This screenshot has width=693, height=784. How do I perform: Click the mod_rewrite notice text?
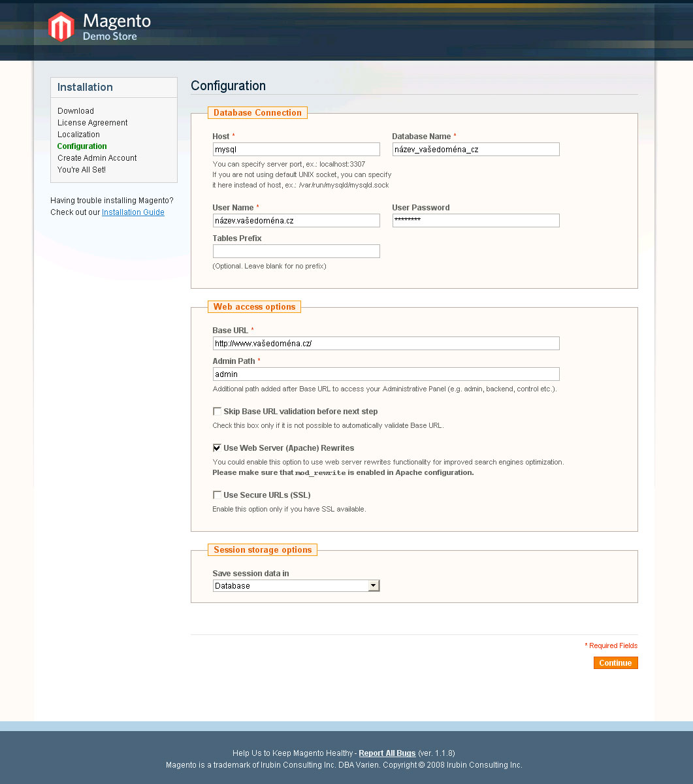pos(343,472)
